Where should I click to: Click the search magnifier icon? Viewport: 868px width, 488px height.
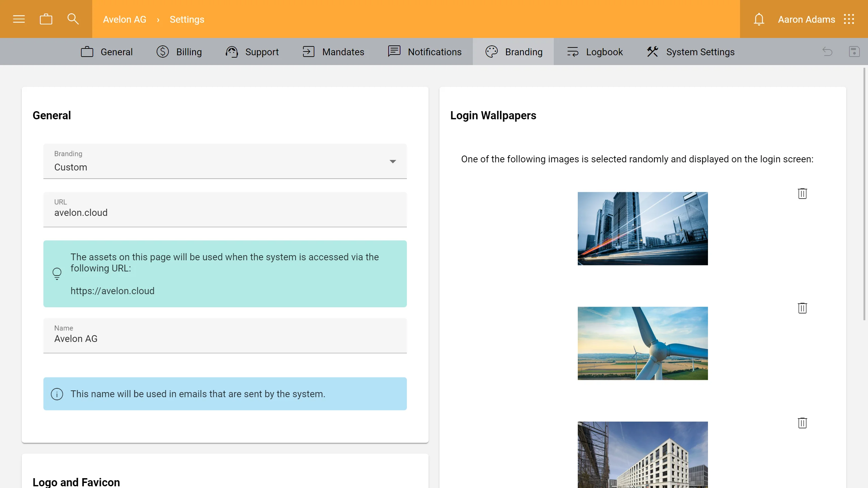pyautogui.click(x=73, y=19)
